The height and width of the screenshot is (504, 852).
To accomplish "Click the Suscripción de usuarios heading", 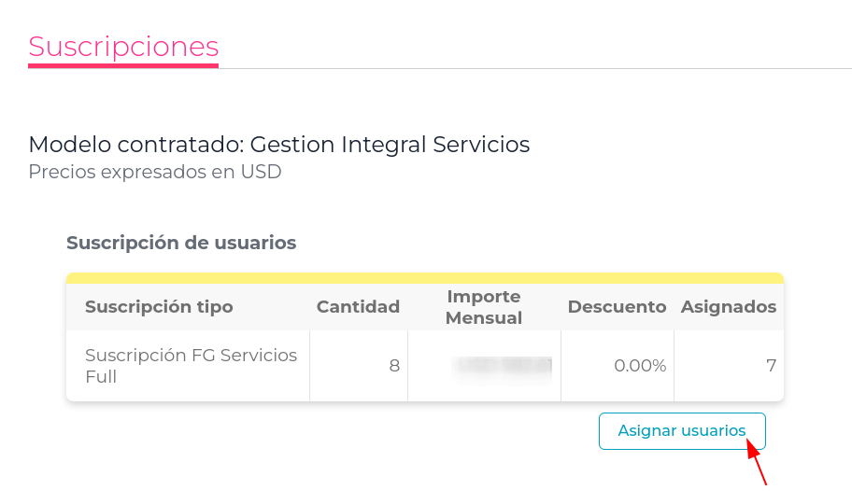I will [181, 243].
